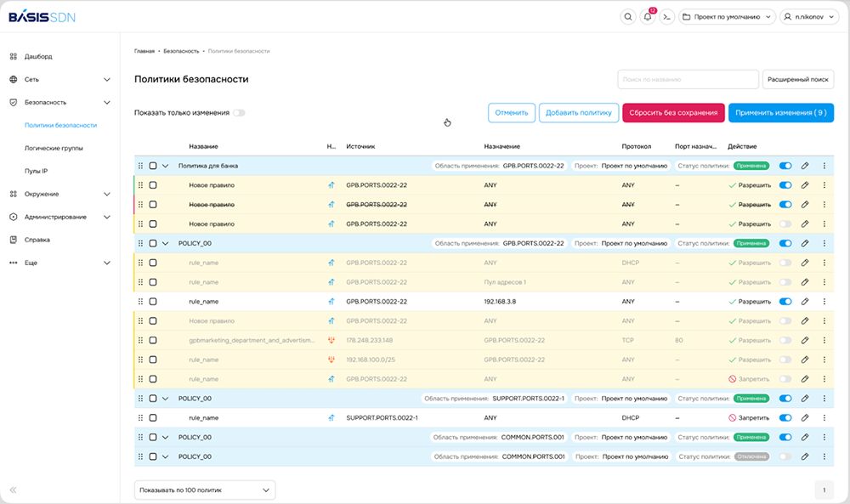Check the box for Политика для банка
Screen dimensions: 850x504
(153, 166)
